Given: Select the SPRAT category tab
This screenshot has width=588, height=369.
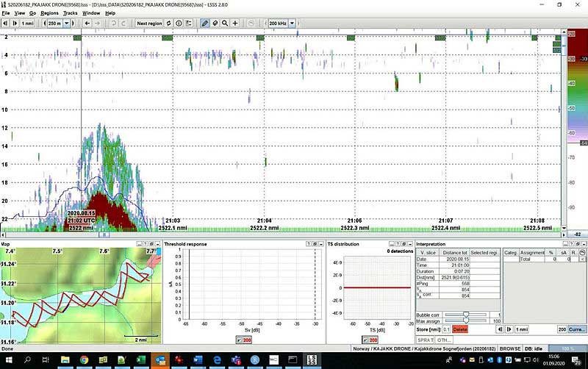Looking at the screenshot, I should 426,340.
